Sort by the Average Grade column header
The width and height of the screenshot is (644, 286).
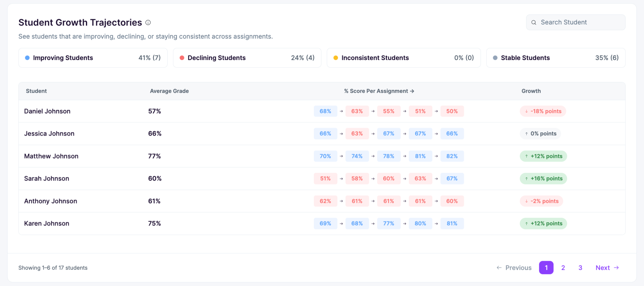coord(169,91)
